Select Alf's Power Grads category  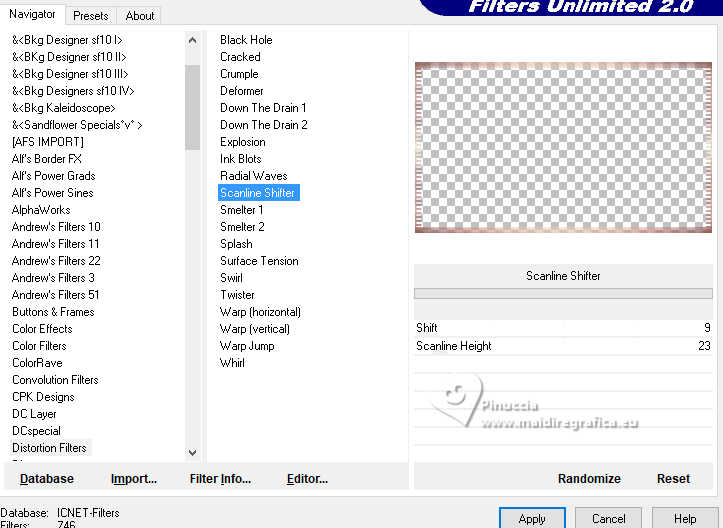pos(53,176)
